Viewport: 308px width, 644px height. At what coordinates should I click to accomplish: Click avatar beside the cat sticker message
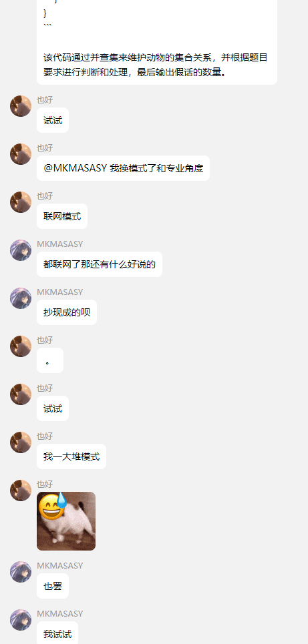point(21,491)
